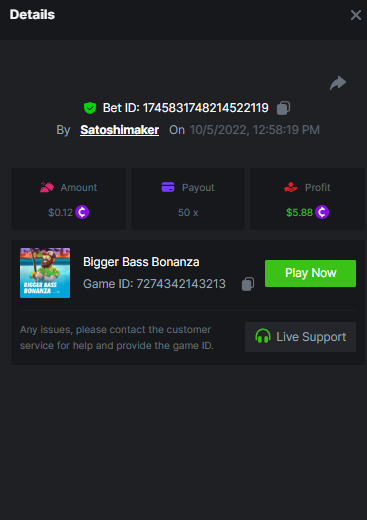Click the 50 x payout value
This screenshot has width=367, height=520.
click(x=188, y=212)
